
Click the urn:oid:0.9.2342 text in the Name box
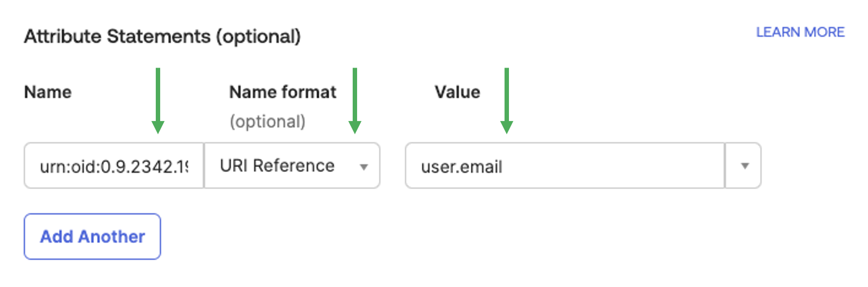click(114, 167)
